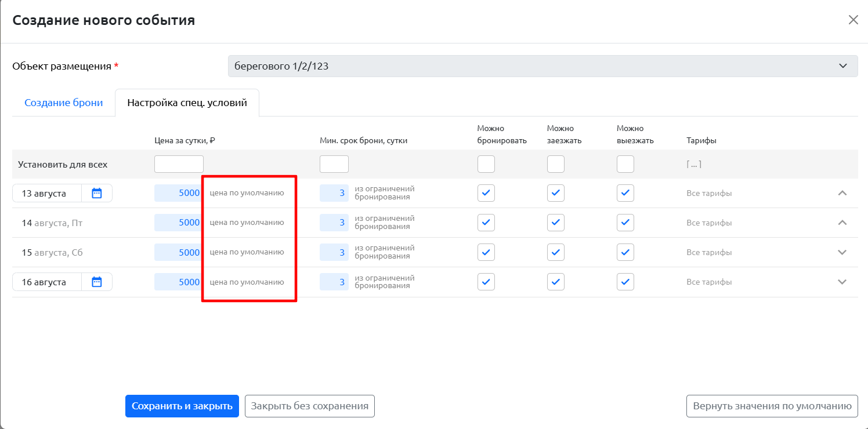Edit min booking term 3 for 15 августа
Image resolution: width=868 pixels, height=429 pixels.
[334, 252]
